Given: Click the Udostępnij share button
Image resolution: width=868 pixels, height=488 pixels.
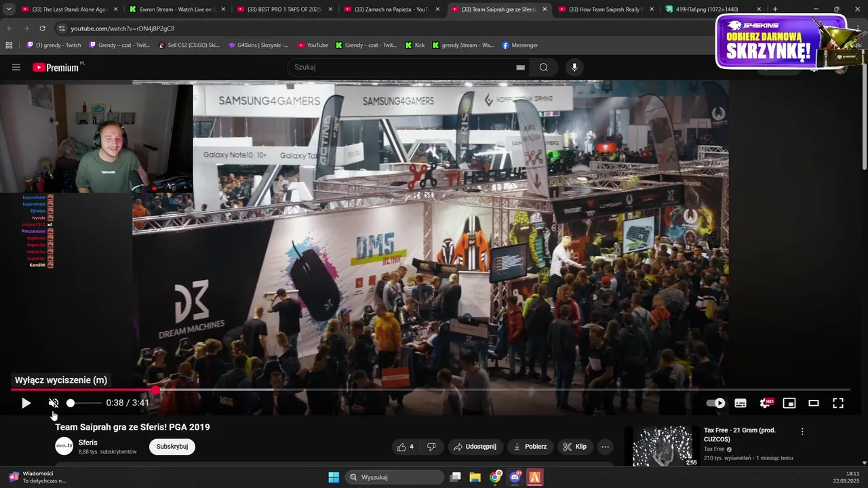Looking at the screenshot, I should tap(475, 447).
